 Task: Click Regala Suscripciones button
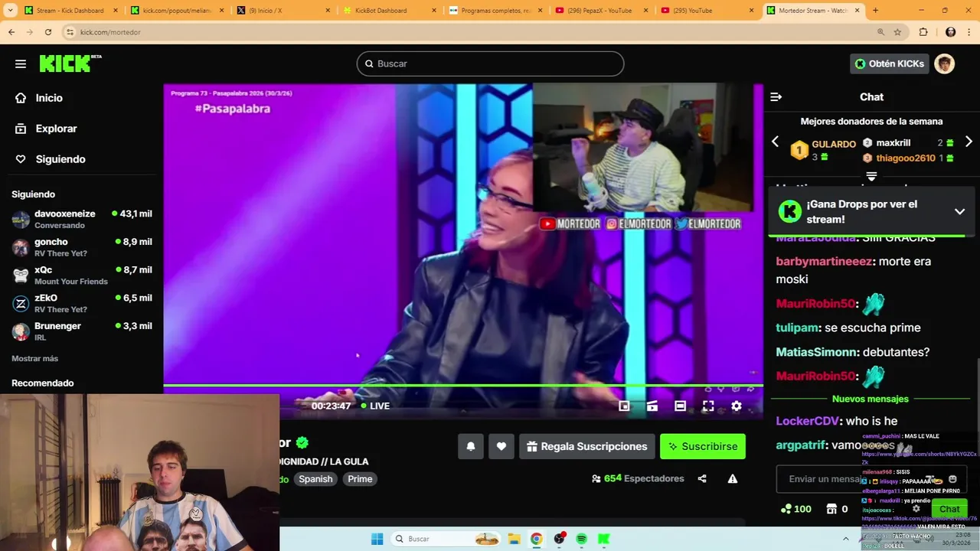pos(586,446)
